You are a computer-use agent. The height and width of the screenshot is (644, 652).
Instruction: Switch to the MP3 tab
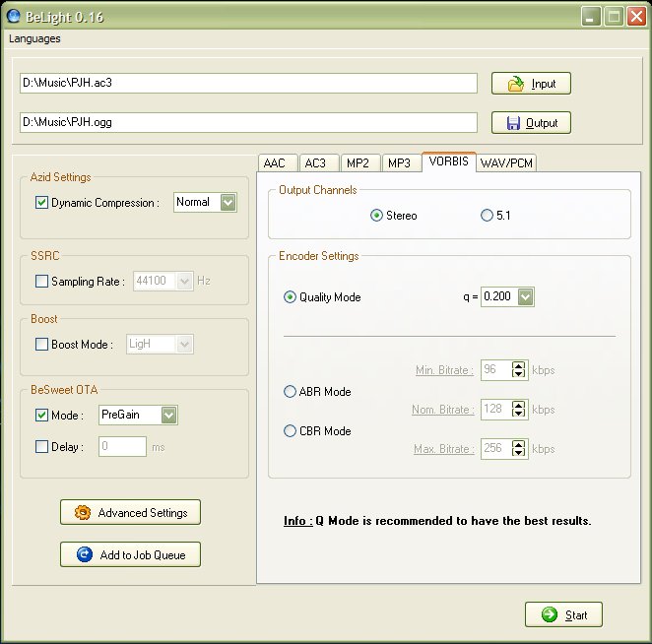(x=399, y=163)
